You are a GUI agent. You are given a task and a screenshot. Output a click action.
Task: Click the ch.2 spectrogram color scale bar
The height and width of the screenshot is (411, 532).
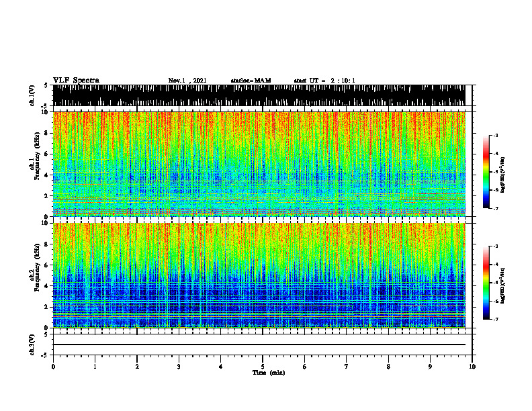(486, 283)
